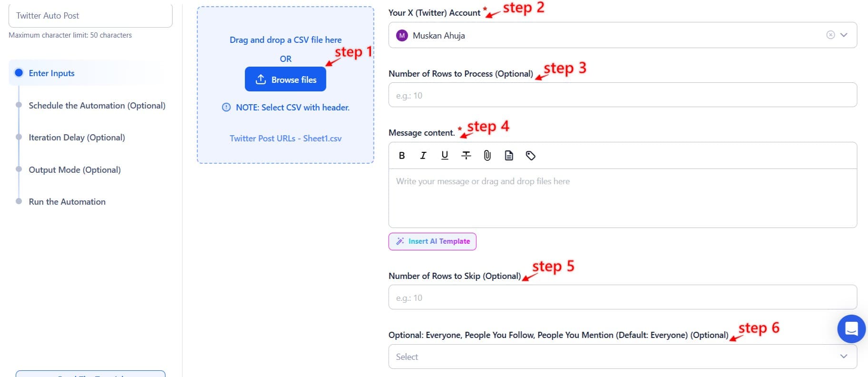Navigate to Run the Automation step
868x377 pixels.
tap(67, 201)
